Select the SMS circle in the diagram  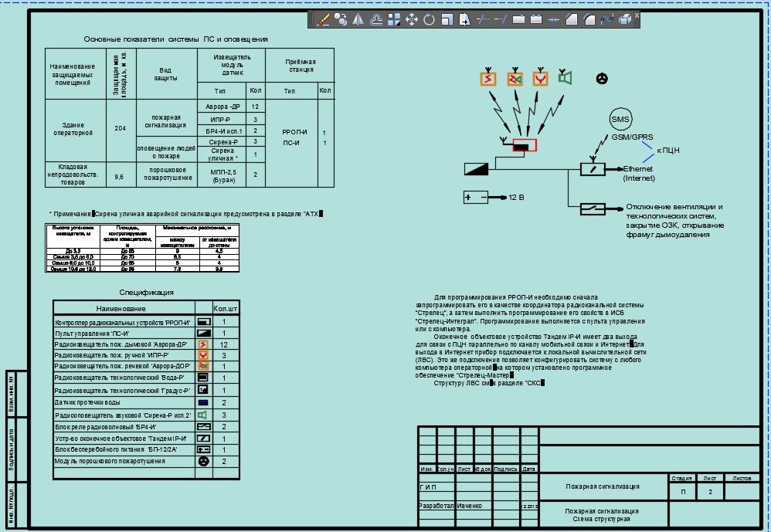tap(620, 119)
